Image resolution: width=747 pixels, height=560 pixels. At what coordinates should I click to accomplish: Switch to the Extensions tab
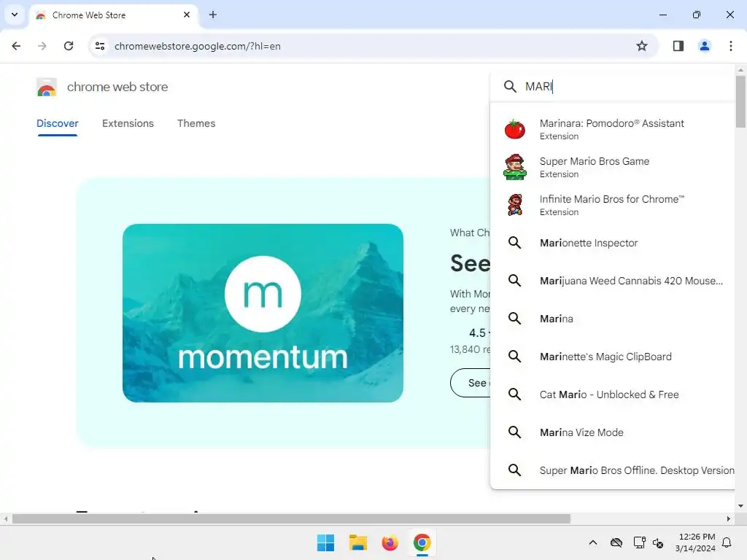[128, 123]
